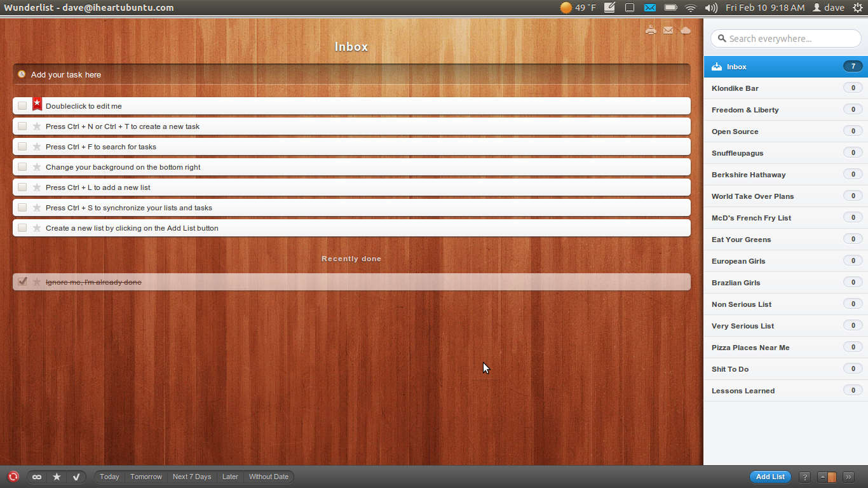Filter tasks due Tomorrow
This screenshot has width=868, height=488.
146,477
